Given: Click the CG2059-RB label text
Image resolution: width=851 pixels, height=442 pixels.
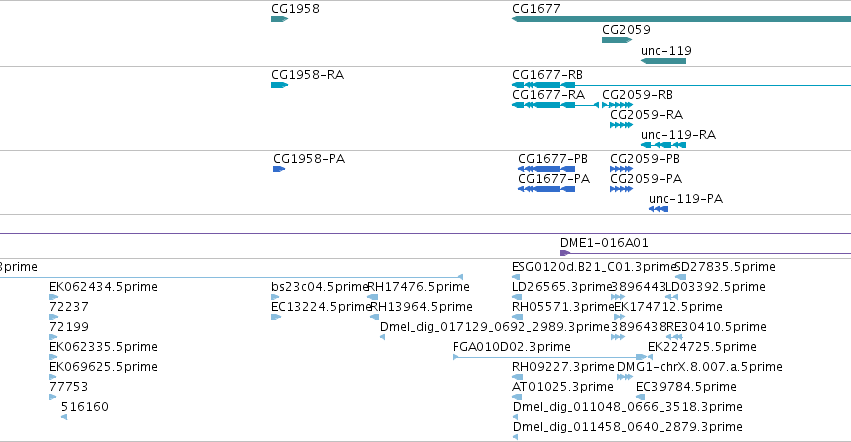Looking at the screenshot, I should point(638,94).
